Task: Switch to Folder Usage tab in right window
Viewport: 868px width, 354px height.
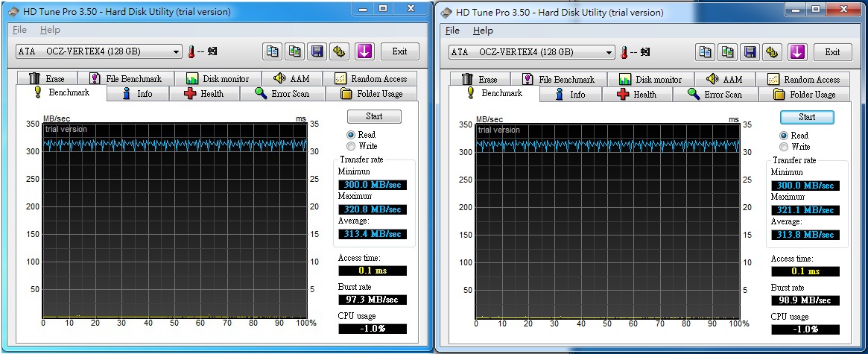Action: (x=805, y=94)
